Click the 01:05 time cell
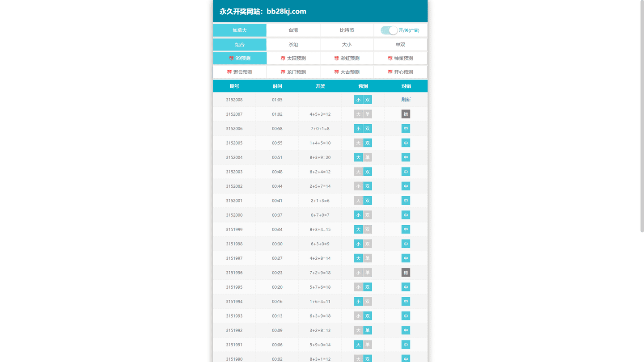 pos(277,100)
